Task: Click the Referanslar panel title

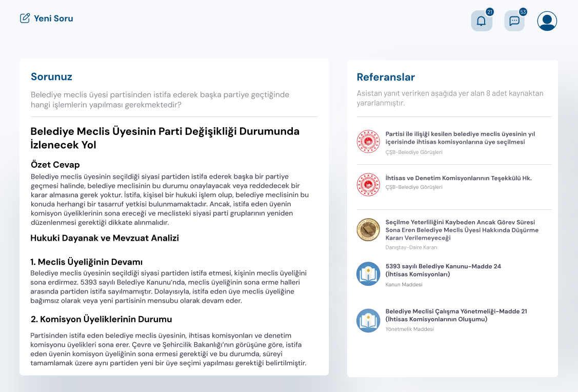Action: (386, 77)
